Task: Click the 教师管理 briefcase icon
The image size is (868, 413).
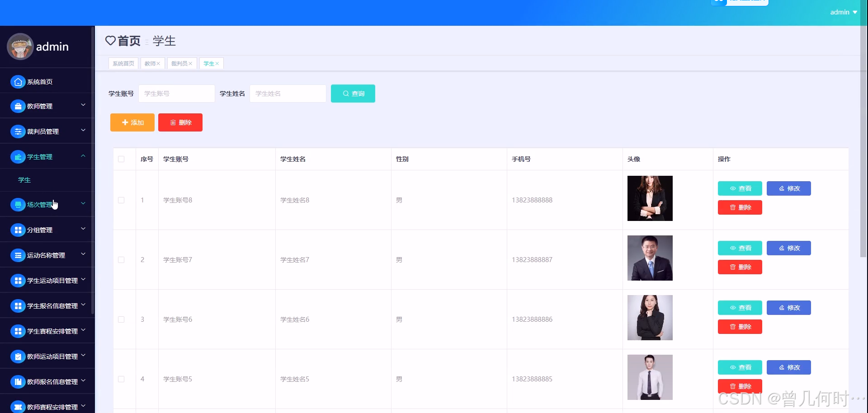Action: tap(18, 106)
